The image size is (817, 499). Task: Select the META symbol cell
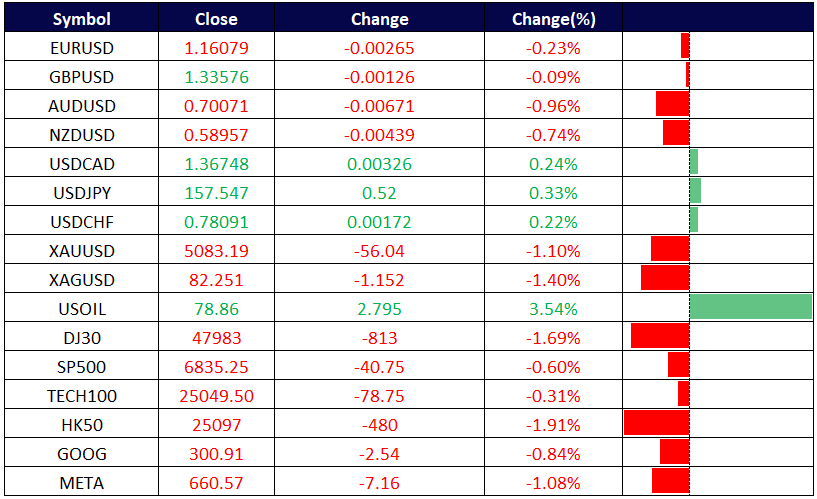[x=81, y=483]
